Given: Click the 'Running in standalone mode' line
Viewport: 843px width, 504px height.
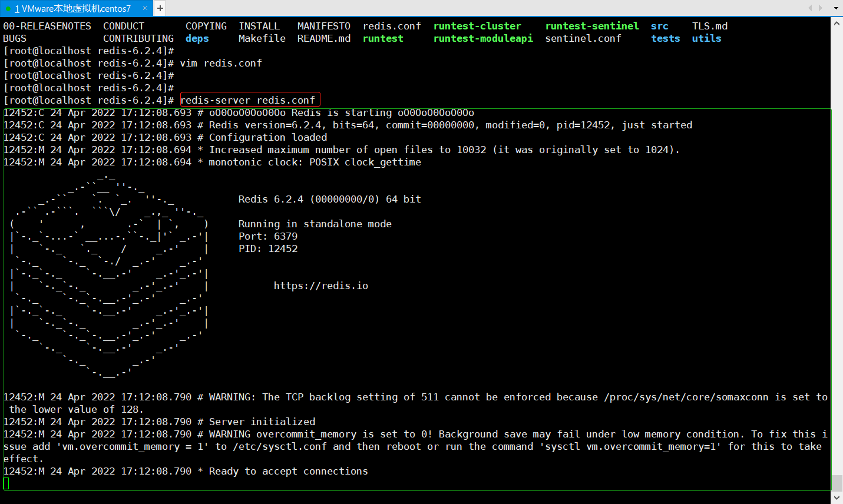Looking at the screenshot, I should click(315, 224).
